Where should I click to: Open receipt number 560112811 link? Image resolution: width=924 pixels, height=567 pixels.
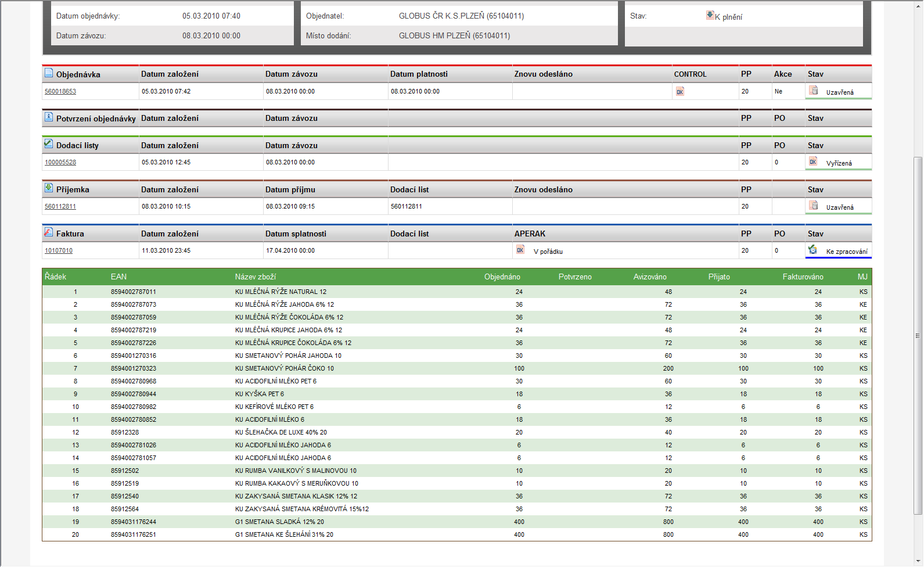tap(60, 206)
